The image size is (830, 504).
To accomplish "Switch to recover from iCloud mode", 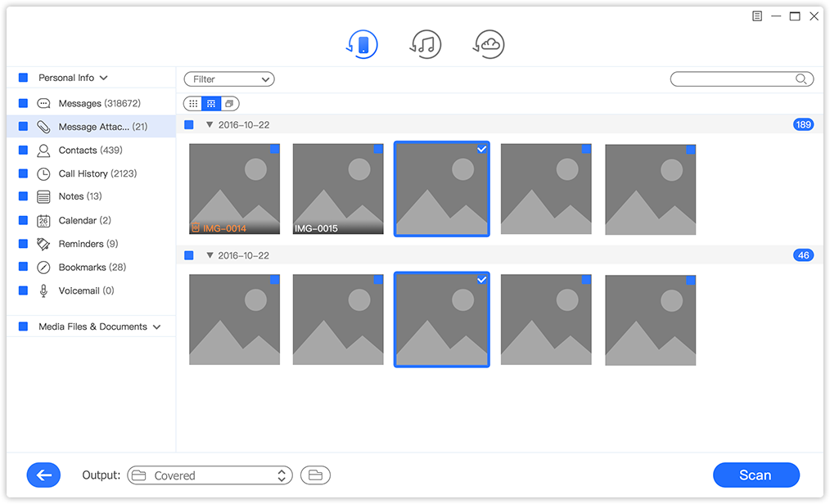I will click(489, 44).
